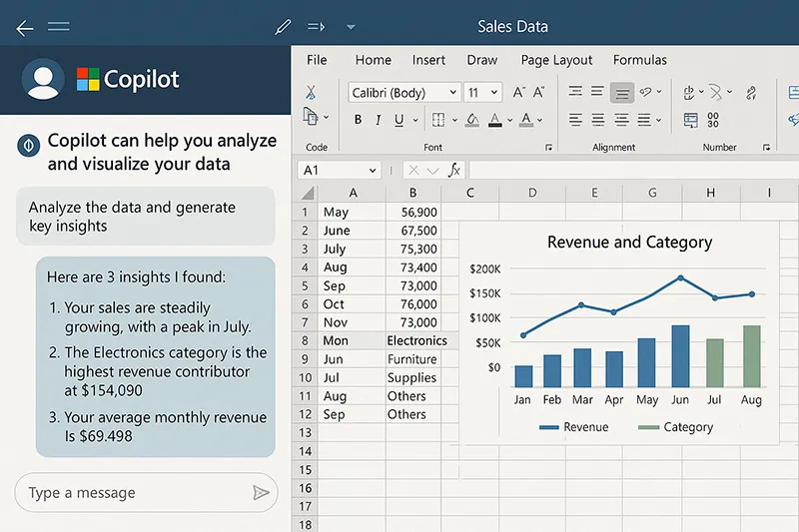Select the pencil edit icon in title bar
Viewport: 799px width, 532px height.
[283, 27]
